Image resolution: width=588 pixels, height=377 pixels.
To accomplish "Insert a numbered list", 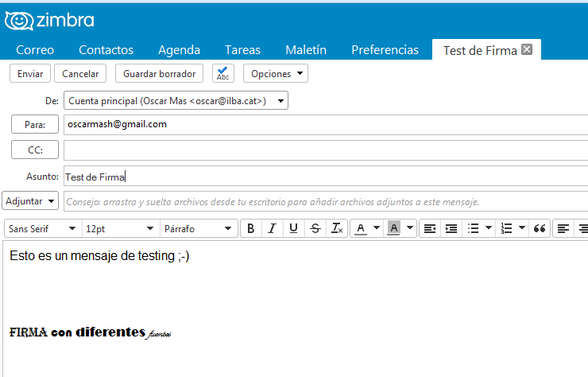I will point(506,228).
